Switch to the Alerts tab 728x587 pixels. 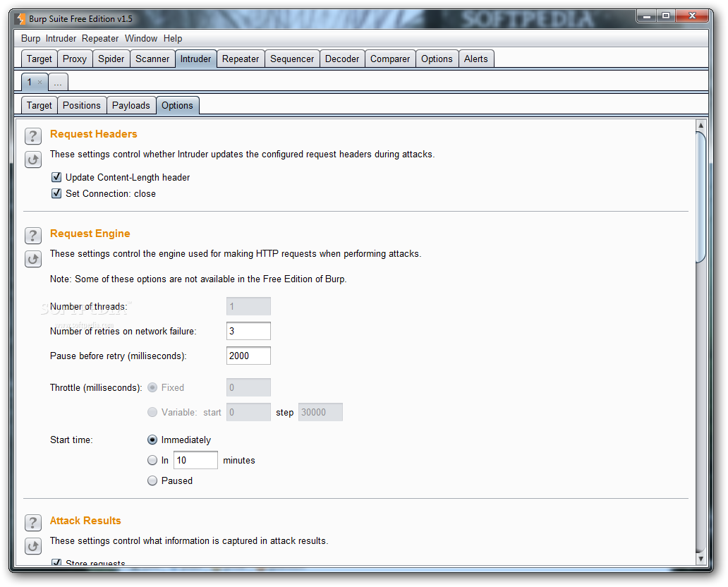(x=476, y=59)
